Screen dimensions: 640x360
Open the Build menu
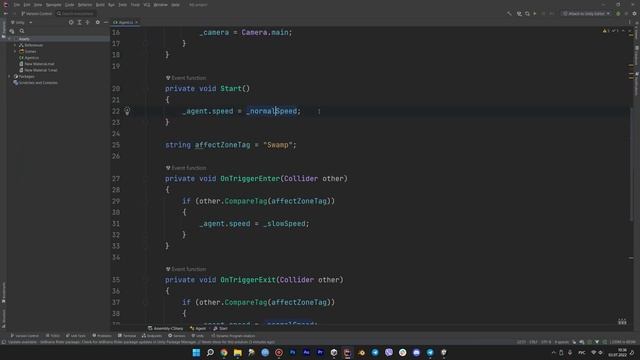point(100,5)
